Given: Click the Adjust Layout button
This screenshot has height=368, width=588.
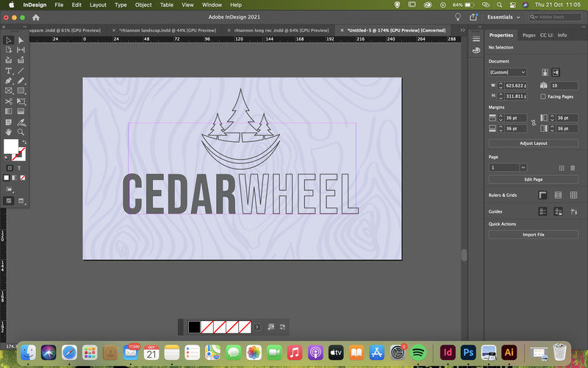Looking at the screenshot, I should [x=534, y=143].
